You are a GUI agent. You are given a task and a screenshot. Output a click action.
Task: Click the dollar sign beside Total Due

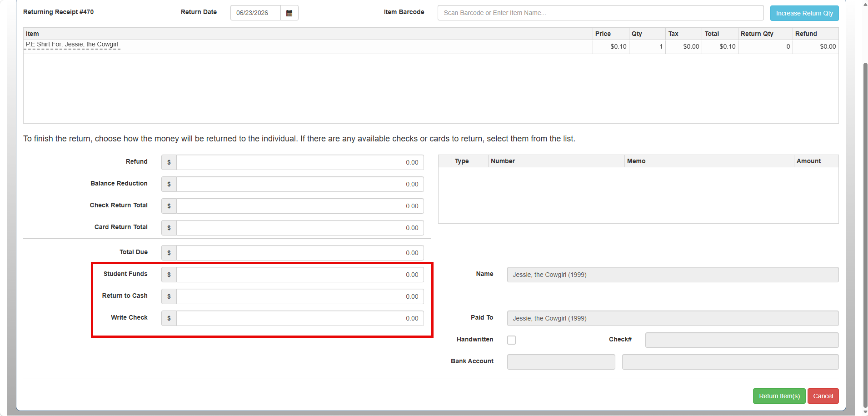click(x=169, y=253)
